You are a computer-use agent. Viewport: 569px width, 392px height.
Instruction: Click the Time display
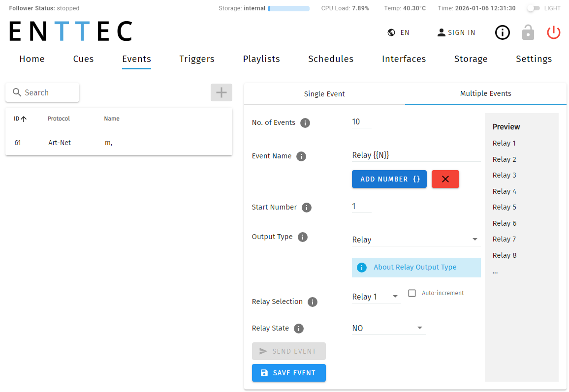tap(476, 8)
